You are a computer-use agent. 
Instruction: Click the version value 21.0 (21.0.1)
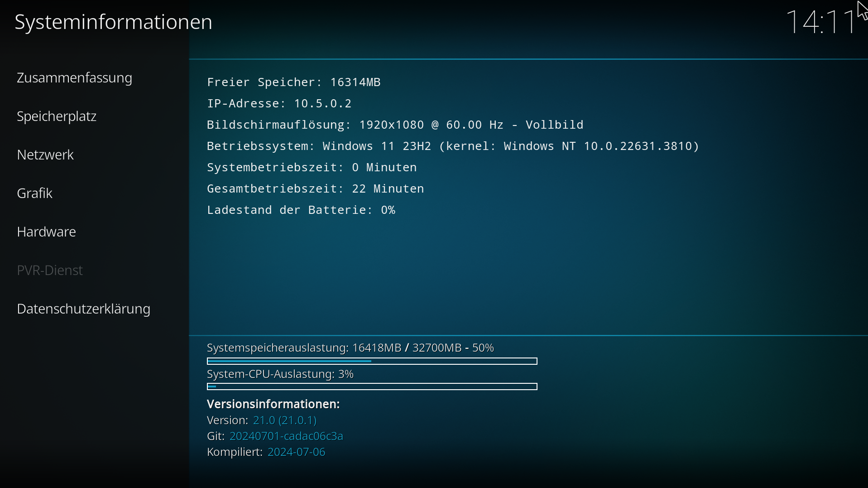pos(285,420)
